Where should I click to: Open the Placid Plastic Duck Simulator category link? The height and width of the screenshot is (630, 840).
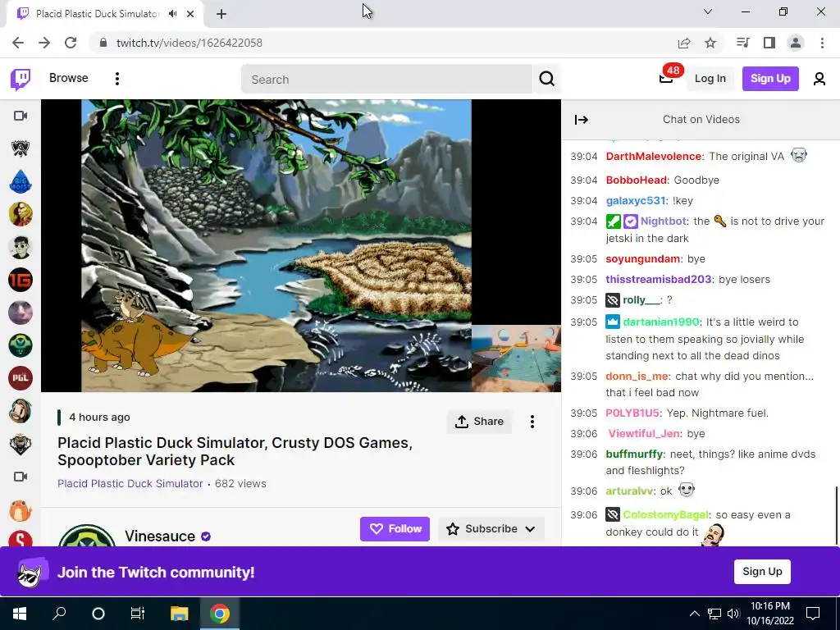(130, 484)
